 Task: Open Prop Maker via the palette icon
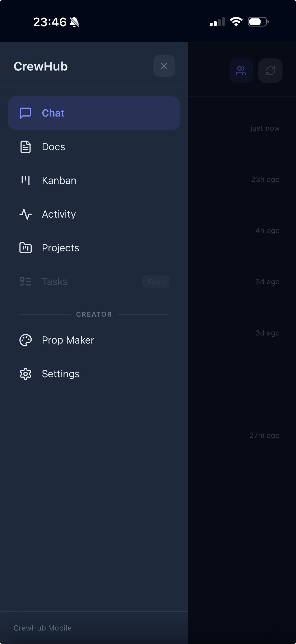[x=25, y=340]
